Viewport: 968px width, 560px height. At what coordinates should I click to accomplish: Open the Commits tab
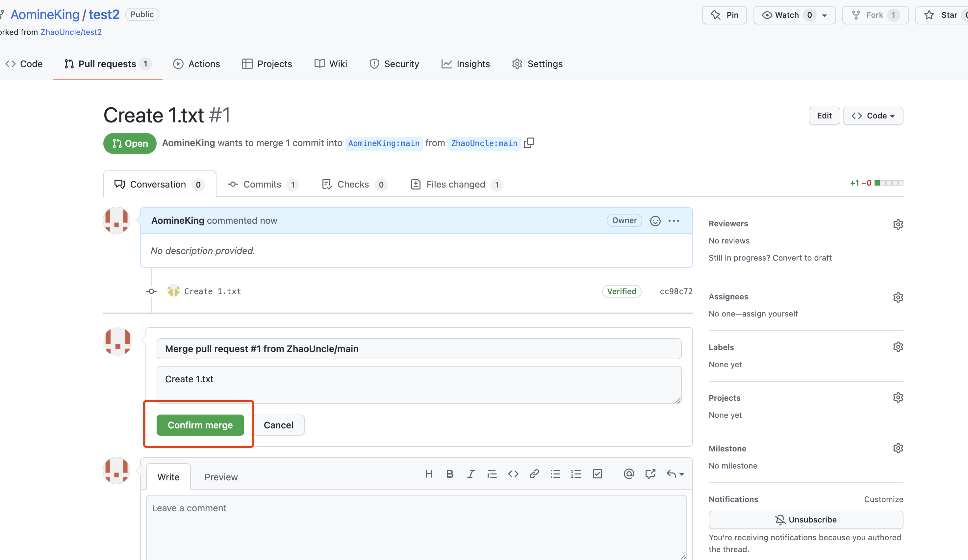[x=263, y=184]
